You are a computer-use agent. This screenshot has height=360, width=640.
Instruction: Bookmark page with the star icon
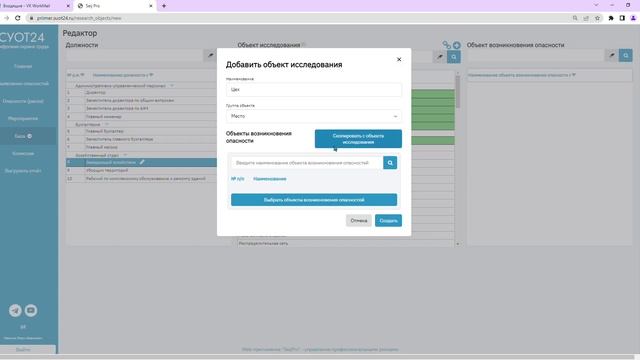click(597, 18)
